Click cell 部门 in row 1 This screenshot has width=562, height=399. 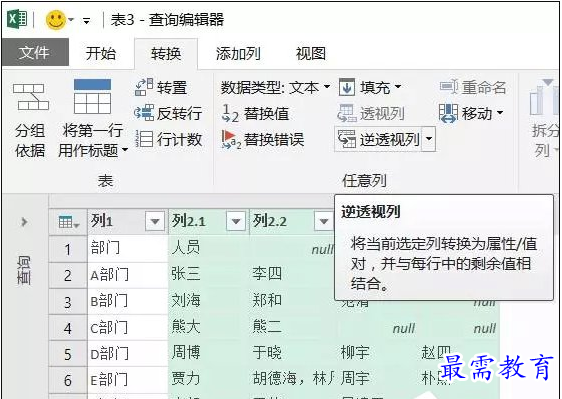(x=128, y=248)
